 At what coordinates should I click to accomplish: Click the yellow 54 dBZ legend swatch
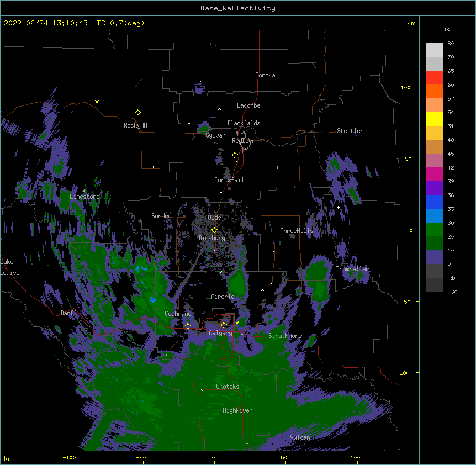(434, 119)
